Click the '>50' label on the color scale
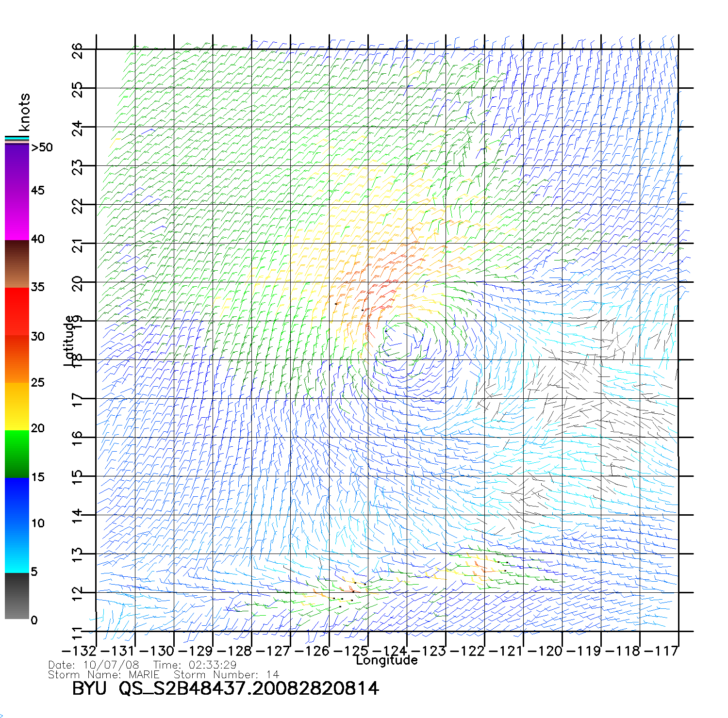The height and width of the screenshot is (718, 728). click(x=42, y=147)
